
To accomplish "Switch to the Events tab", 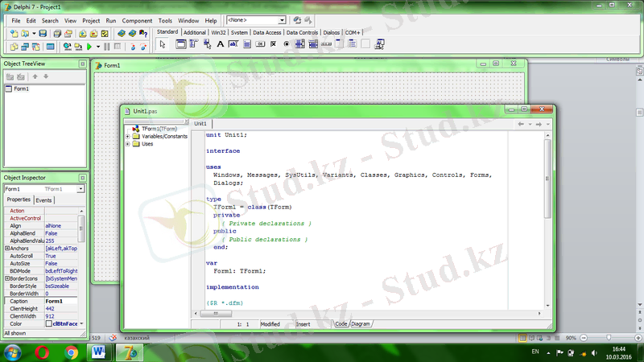I will 43,200.
